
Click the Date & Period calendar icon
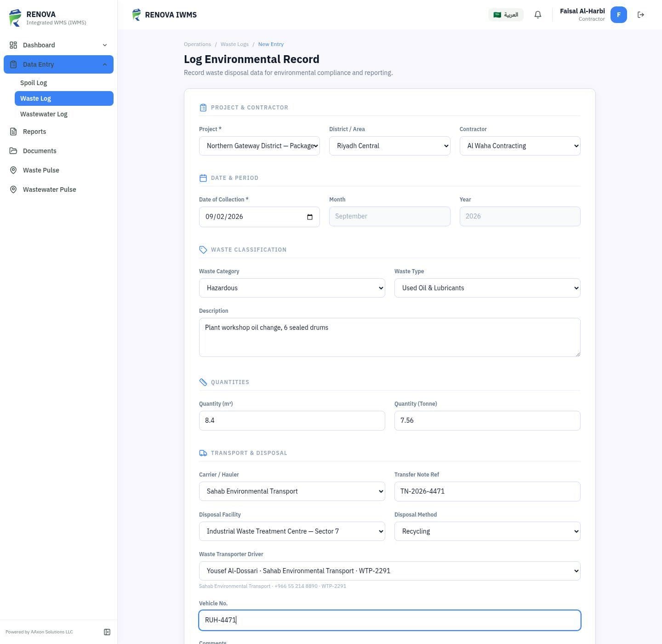[x=203, y=178]
